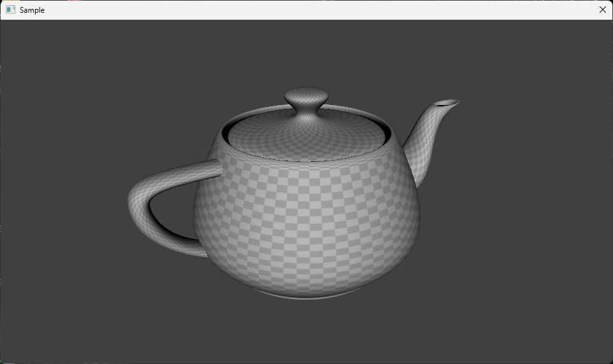Screen dimensions: 613x364
Task: Click the "Sample" window title text
Action: pyautogui.click(x=32, y=10)
